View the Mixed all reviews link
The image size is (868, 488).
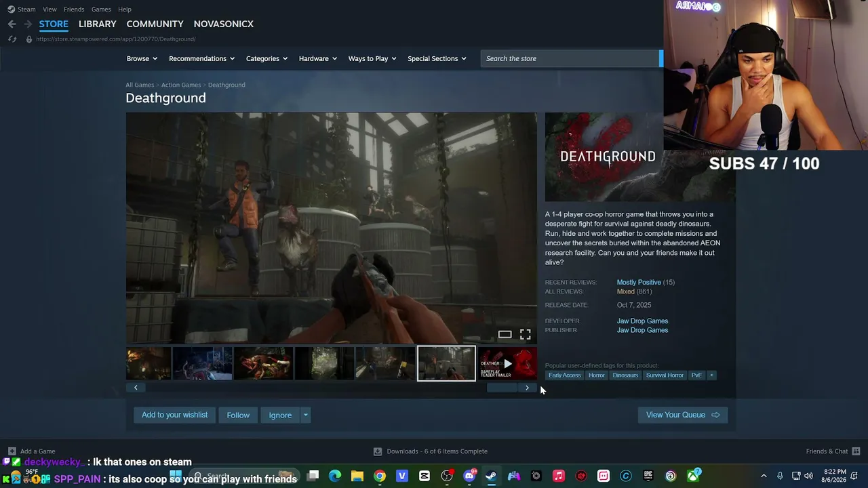(x=625, y=291)
